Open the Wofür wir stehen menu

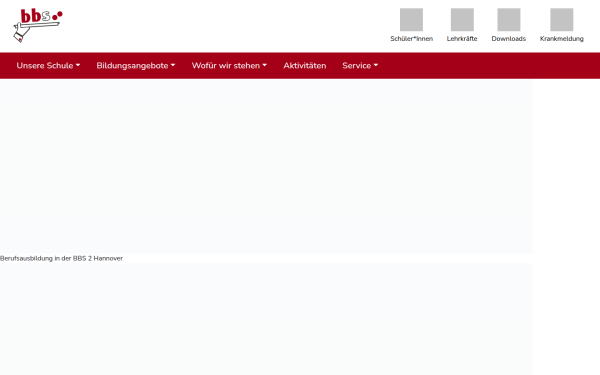tap(229, 65)
